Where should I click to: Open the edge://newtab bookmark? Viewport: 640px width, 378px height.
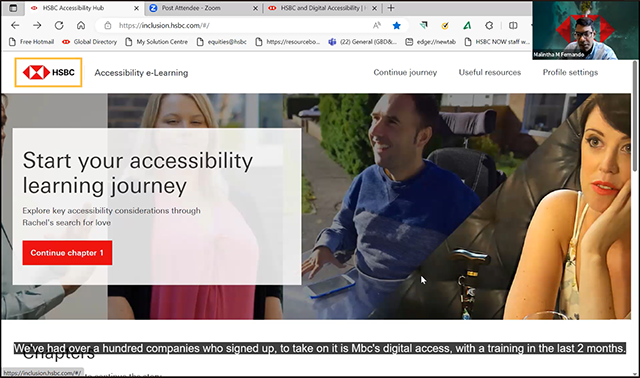point(431,42)
